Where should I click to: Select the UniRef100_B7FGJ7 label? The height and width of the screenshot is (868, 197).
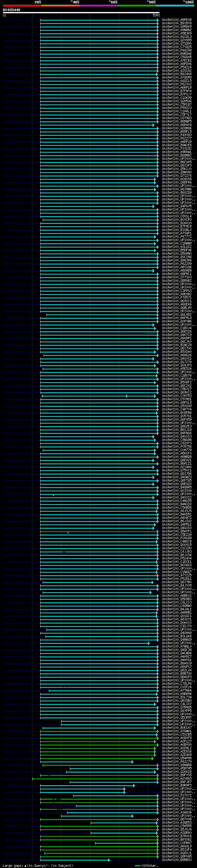pos(176,94)
